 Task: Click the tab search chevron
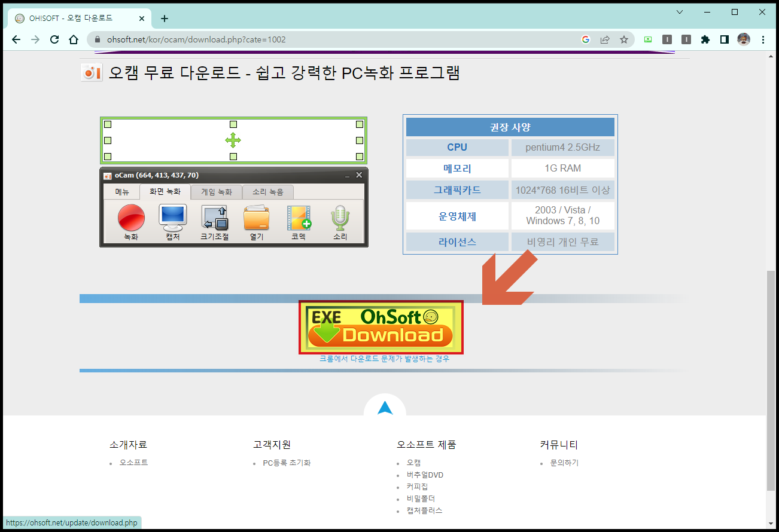tap(680, 12)
